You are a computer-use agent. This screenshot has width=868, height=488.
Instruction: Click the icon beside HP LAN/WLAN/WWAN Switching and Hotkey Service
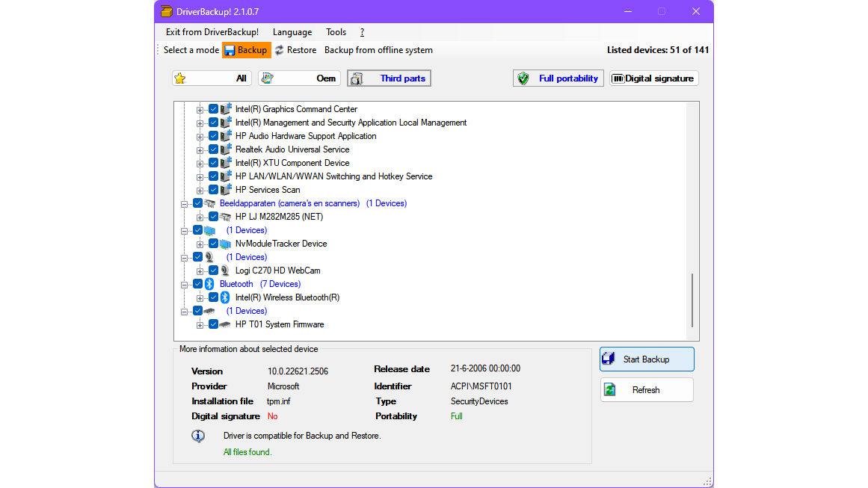coord(225,176)
